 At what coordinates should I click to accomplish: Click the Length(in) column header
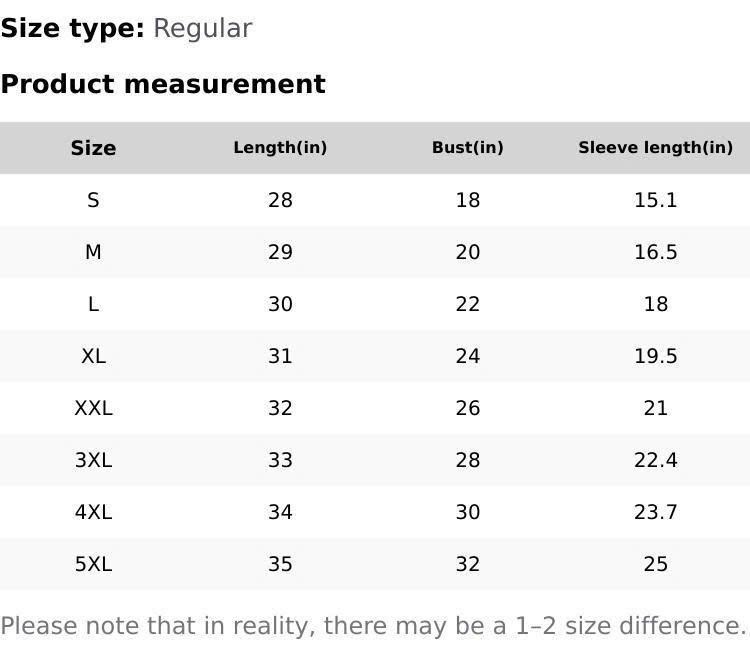pos(280,148)
